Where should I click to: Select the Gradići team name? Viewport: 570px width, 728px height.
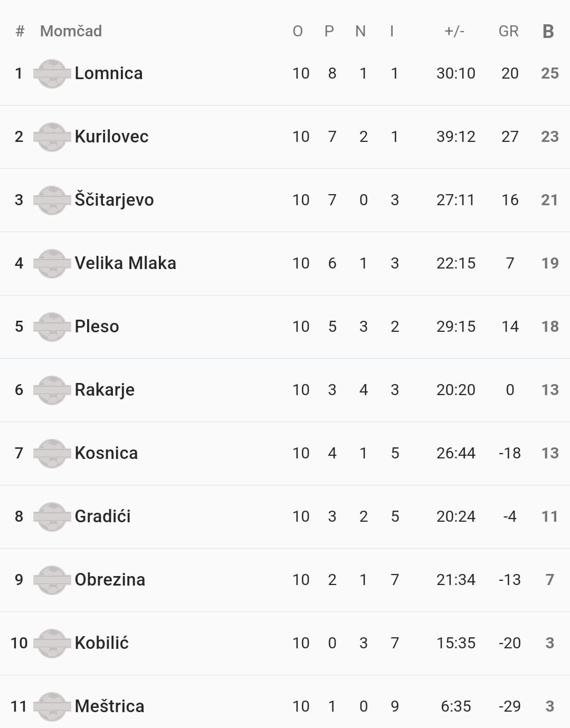(x=102, y=516)
